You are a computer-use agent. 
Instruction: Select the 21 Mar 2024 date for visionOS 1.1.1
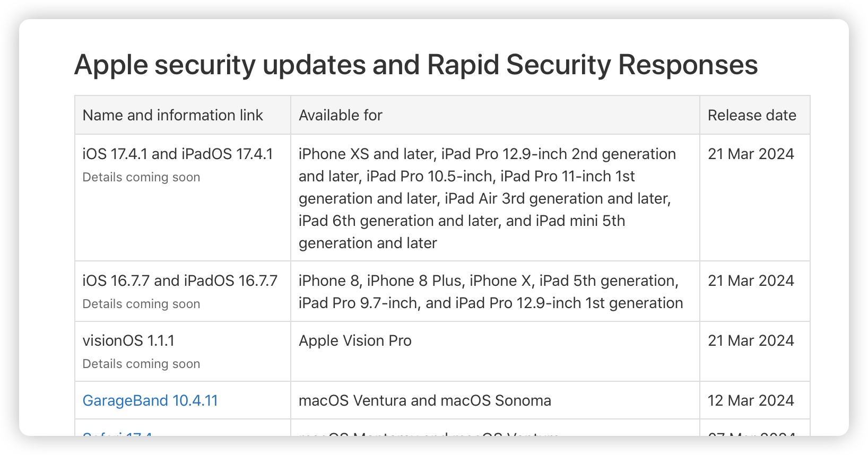(x=751, y=340)
